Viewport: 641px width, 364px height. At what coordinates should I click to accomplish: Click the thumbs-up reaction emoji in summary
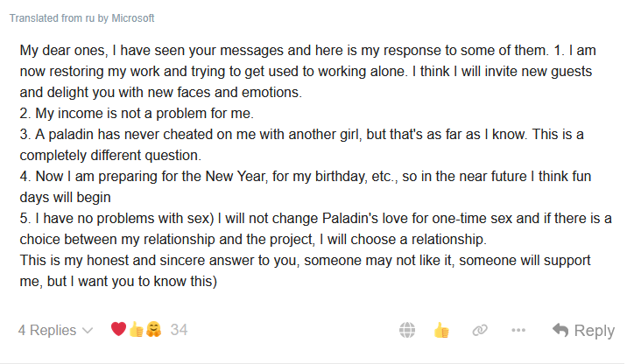point(135,330)
